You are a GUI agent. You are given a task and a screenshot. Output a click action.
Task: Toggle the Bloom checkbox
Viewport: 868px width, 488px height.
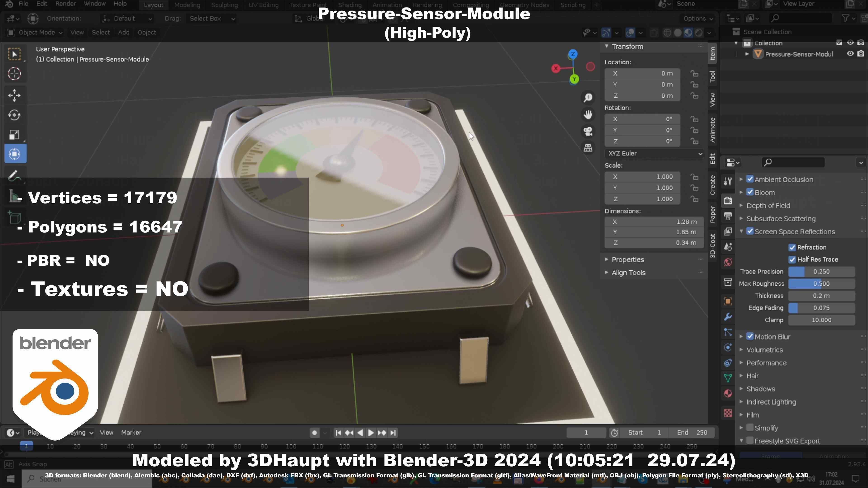(750, 192)
